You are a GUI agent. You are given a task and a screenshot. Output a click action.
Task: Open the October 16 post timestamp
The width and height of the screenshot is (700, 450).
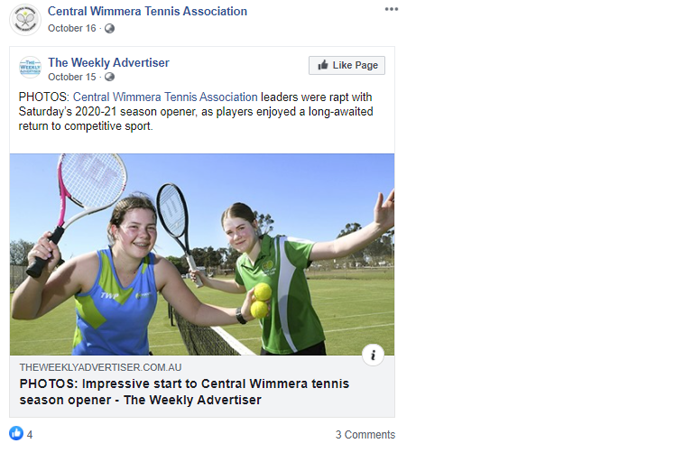[x=72, y=28]
